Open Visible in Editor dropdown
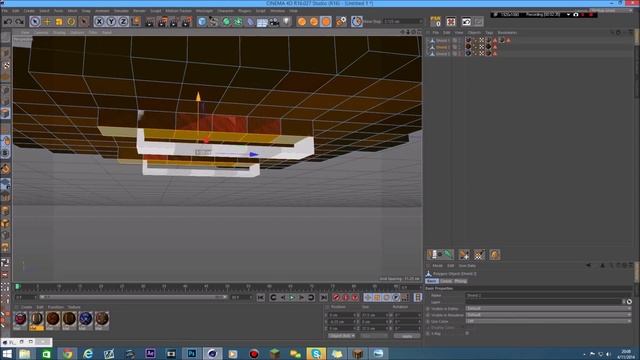 pos(549,309)
